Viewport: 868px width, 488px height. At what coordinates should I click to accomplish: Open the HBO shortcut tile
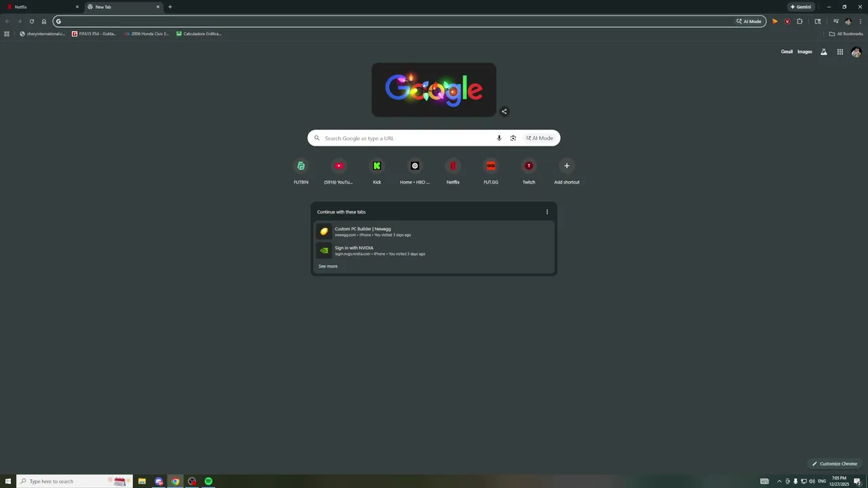coord(415,171)
